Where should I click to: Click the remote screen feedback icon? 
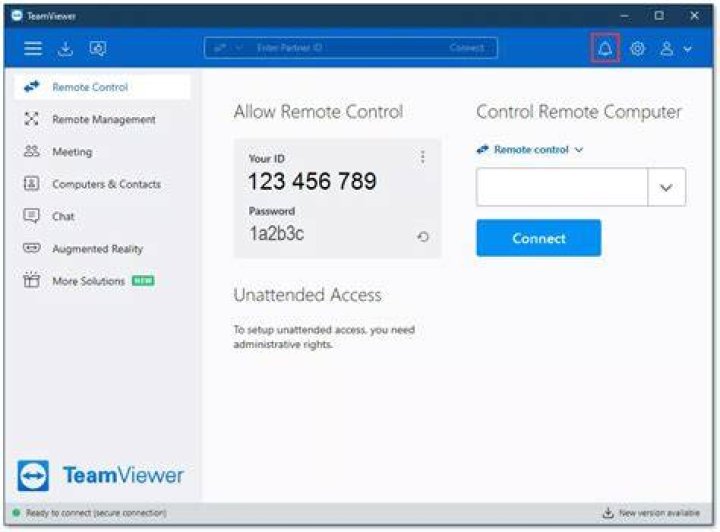pos(97,48)
